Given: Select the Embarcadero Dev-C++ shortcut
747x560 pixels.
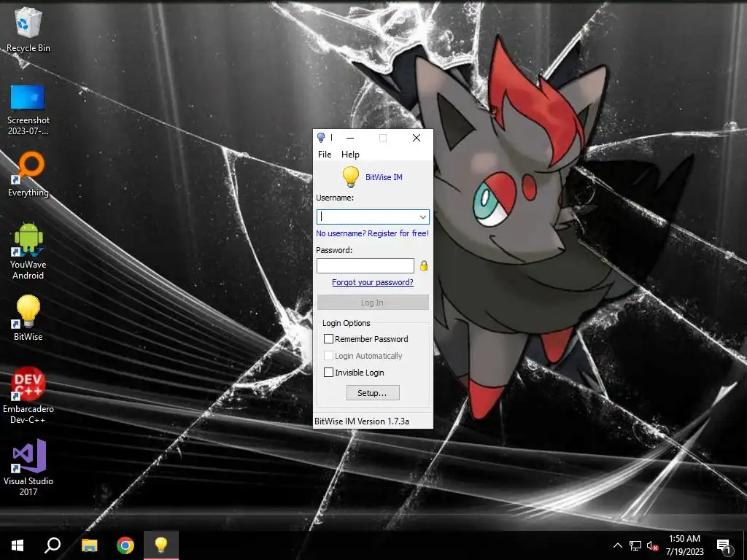Looking at the screenshot, I should click(x=28, y=395).
